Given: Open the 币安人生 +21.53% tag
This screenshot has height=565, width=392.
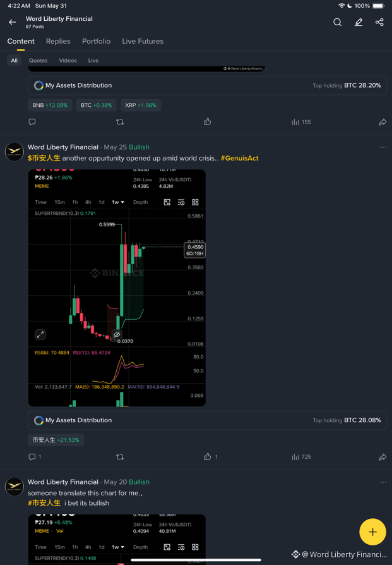Looking at the screenshot, I should click(56, 440).
